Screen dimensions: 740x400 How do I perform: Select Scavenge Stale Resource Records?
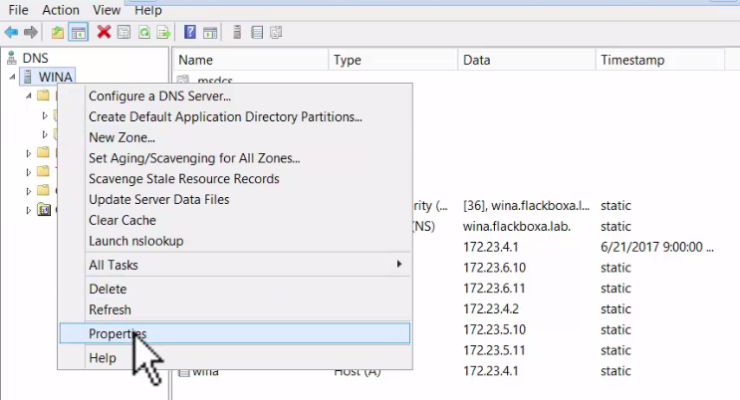pos(183,179)
